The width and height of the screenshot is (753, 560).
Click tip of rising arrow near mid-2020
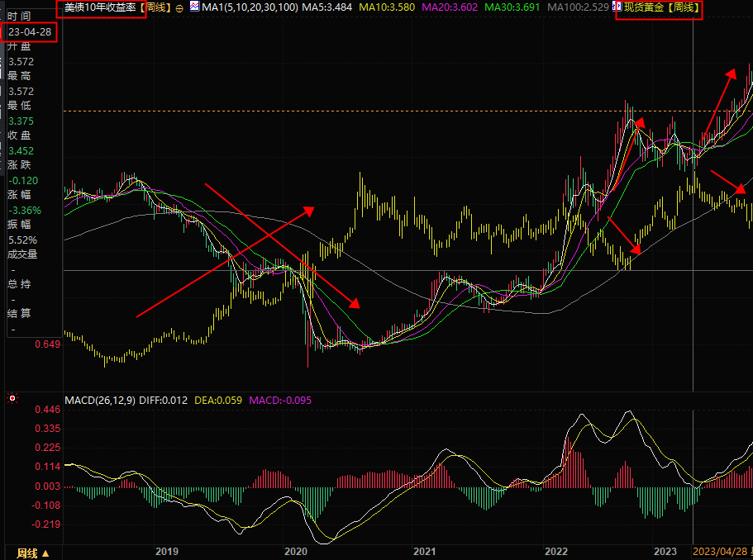[313, 208]
